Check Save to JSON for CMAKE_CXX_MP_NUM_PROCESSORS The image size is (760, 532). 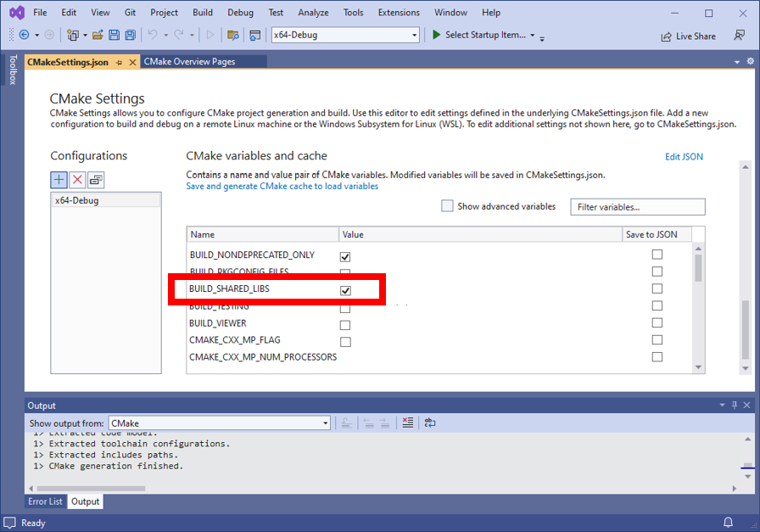point(657,357)
